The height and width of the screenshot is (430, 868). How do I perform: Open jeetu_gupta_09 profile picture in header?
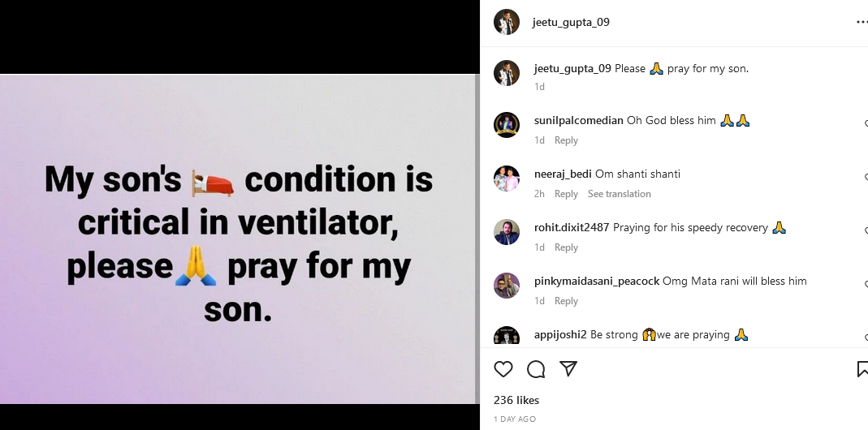507,22
